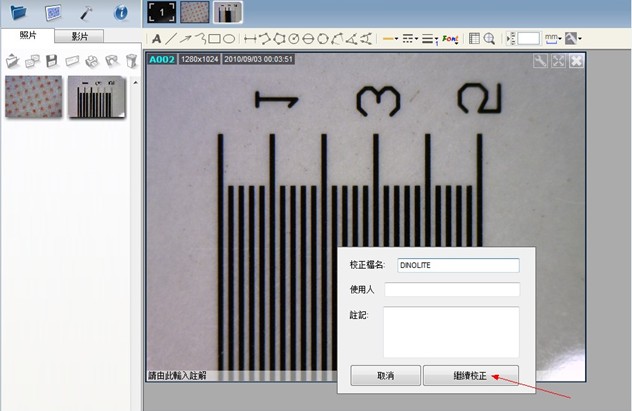Pick the rectangle drawing tool
This screenshot has width=632, height=411.
point(214,39)
